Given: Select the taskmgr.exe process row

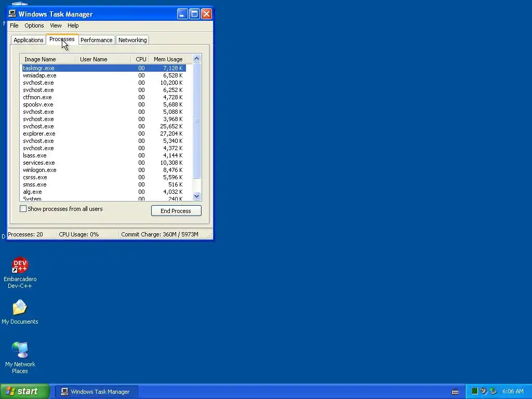Looking at the screenshot, I should coord(104,68).
